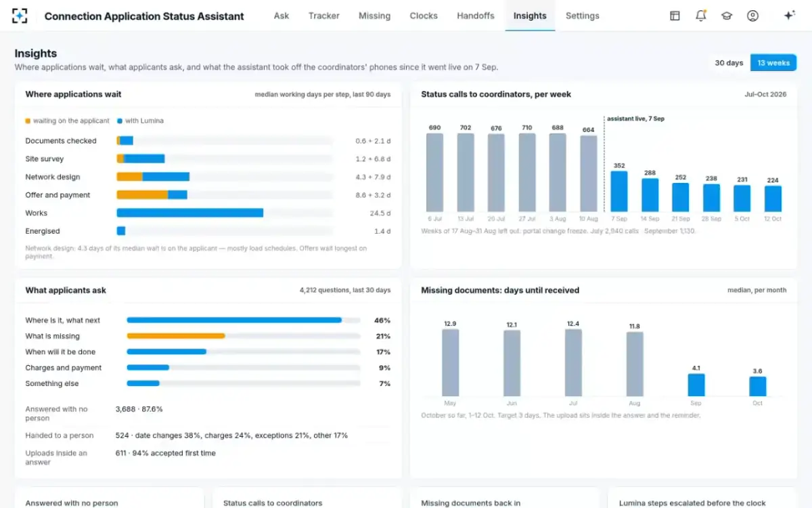812x508 pixels.
Task: Click the 12 Oct bar showing 224
Action: (x=773, y=198)
